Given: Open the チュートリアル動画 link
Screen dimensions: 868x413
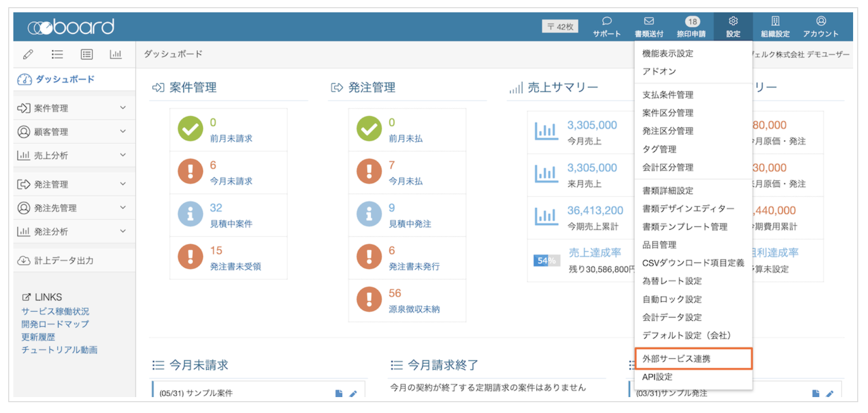Looking at the screenshot, I should (x=59, y=350).
